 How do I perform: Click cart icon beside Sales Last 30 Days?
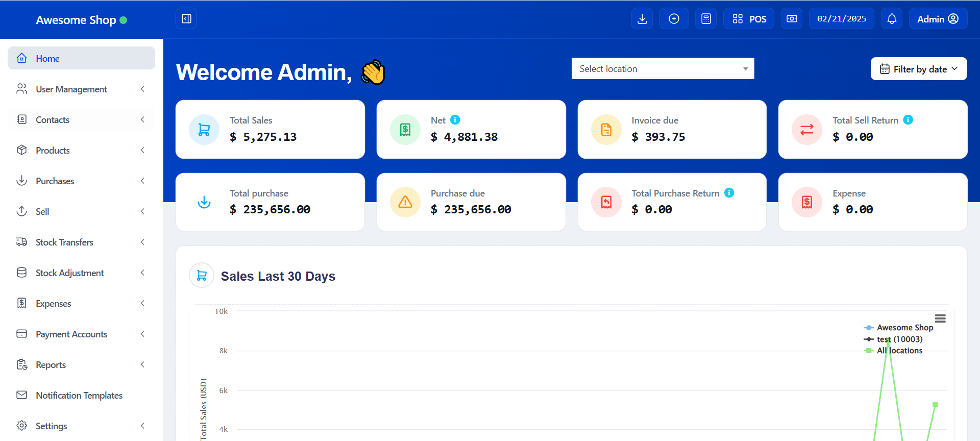[202, 276]
